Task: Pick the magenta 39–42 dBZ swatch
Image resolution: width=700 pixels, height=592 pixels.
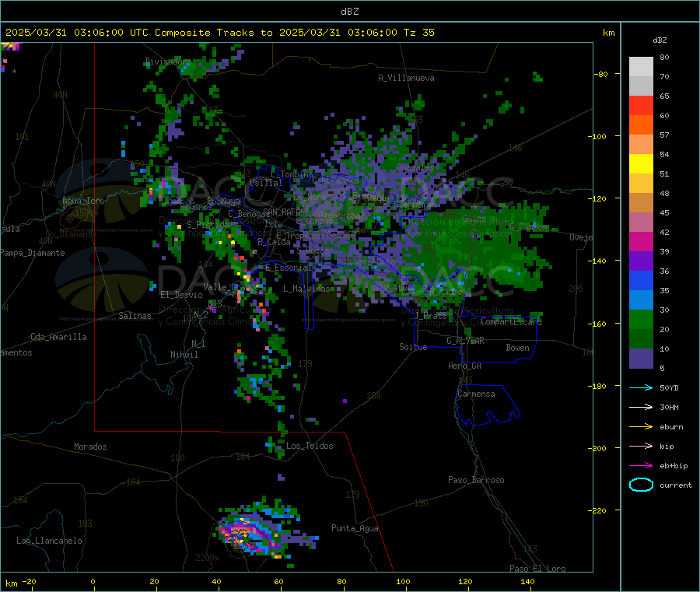Action: [x=641, y=241]
